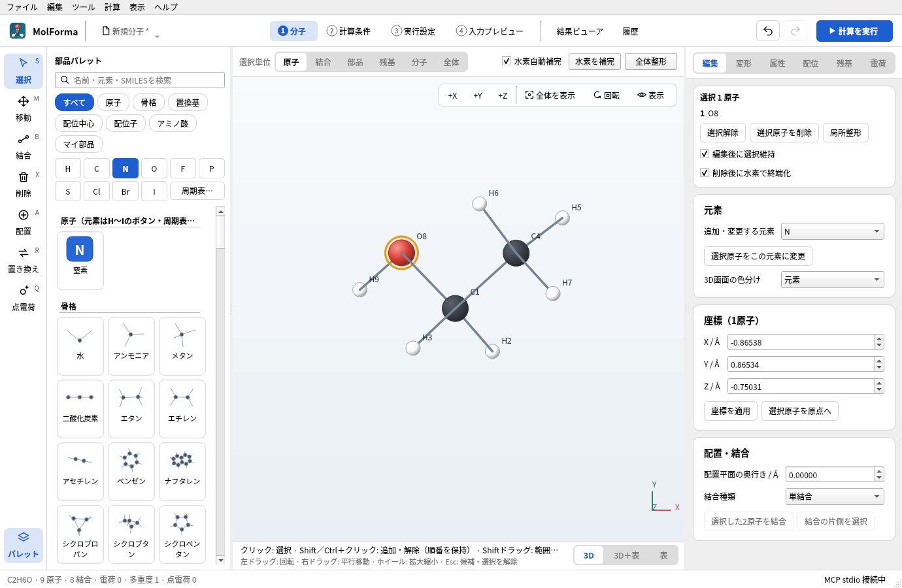Click the 名前・元素・SMILES search field

140,80
